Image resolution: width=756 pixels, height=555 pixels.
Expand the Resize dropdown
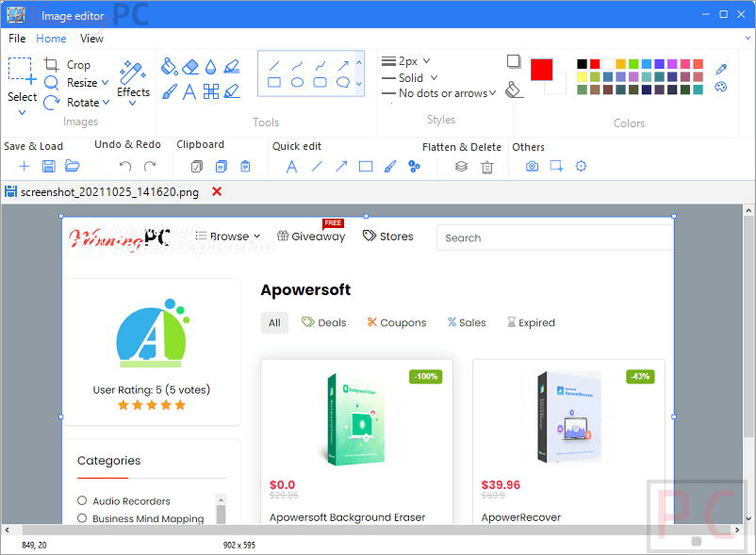tap(106, 82)
